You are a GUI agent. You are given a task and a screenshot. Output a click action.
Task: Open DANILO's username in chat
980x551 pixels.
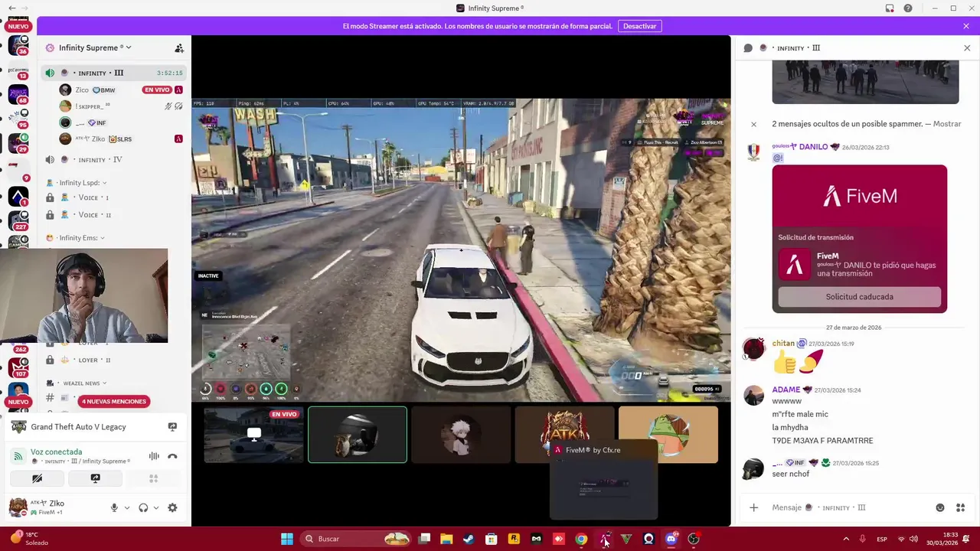(x=813, y=147)
